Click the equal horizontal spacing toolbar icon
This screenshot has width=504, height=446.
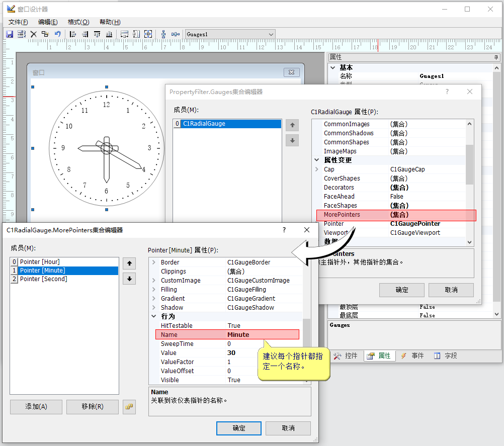(x=176, y=34)
